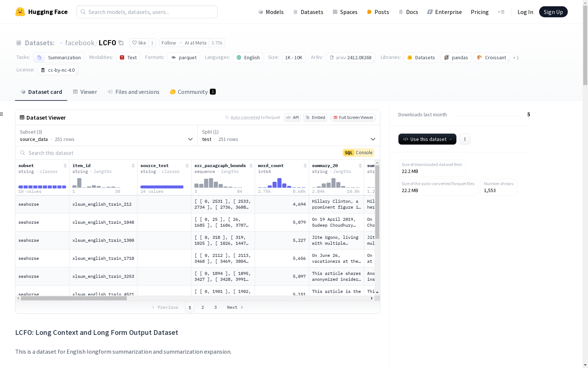Click the table vertical scrollbar
Image resolution: width=588 pixels, height=368 pixels.
click(x=377, y=202)
